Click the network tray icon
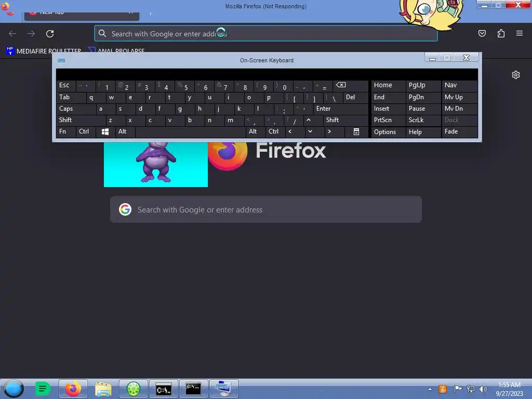Screen dimensions: 532x399 coord(471,389)
